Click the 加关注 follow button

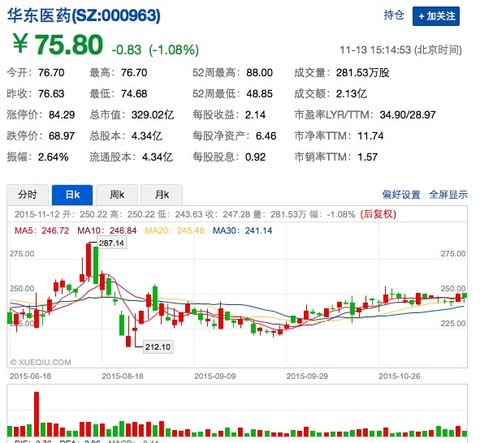pyautogui.click(x=436, y=16)
